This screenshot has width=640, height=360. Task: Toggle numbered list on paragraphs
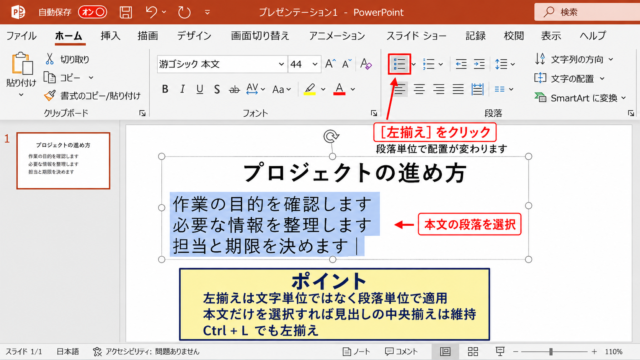point(429,64)
